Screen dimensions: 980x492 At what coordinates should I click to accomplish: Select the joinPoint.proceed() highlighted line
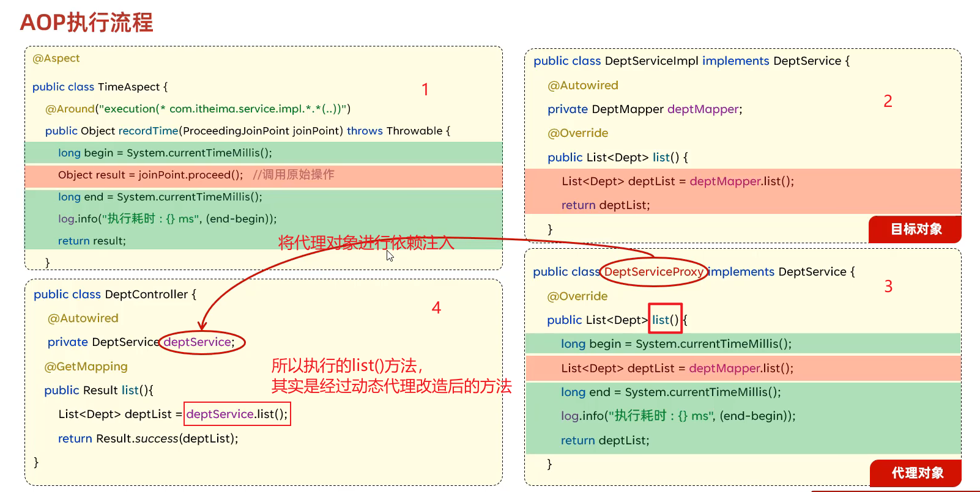(150, 175)
